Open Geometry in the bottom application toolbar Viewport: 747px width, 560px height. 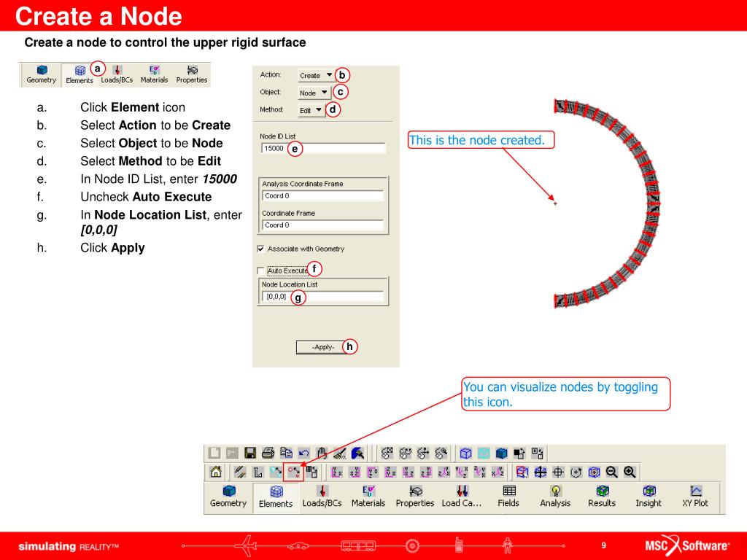point(228,497)
